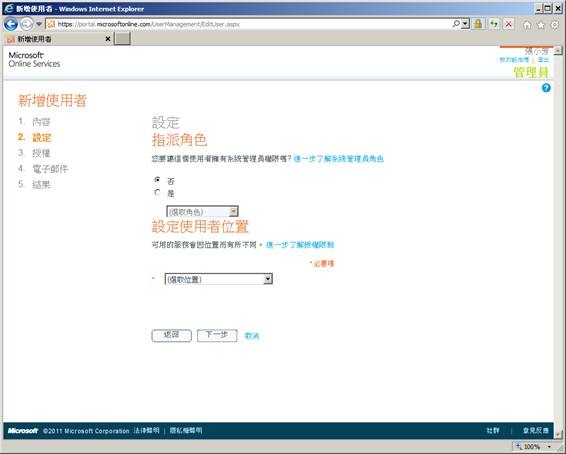Click the security lock icon in address bar
This screenshot has width=566, height=454.
(x=478, y=24)
